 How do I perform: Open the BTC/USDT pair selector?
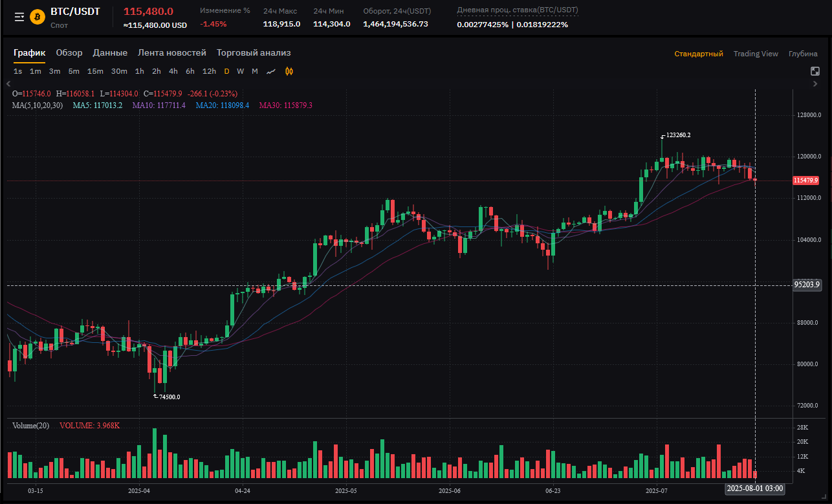tap(75, 12)
